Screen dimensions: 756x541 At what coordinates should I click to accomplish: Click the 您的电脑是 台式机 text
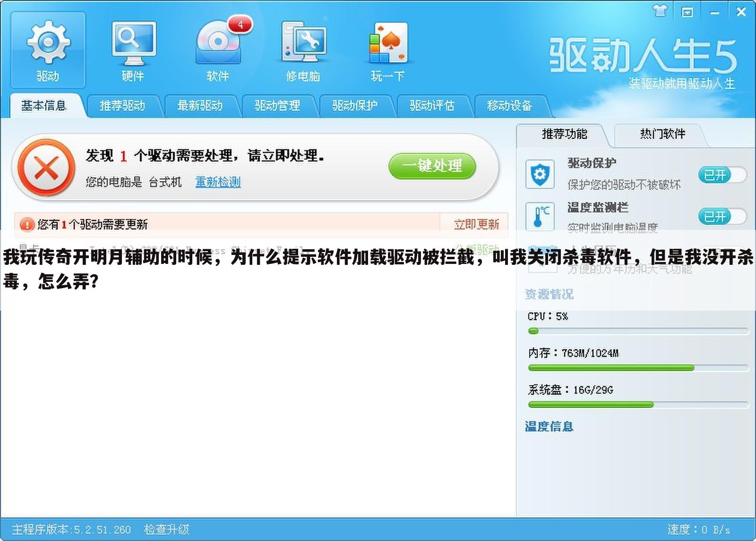[133, 182]
